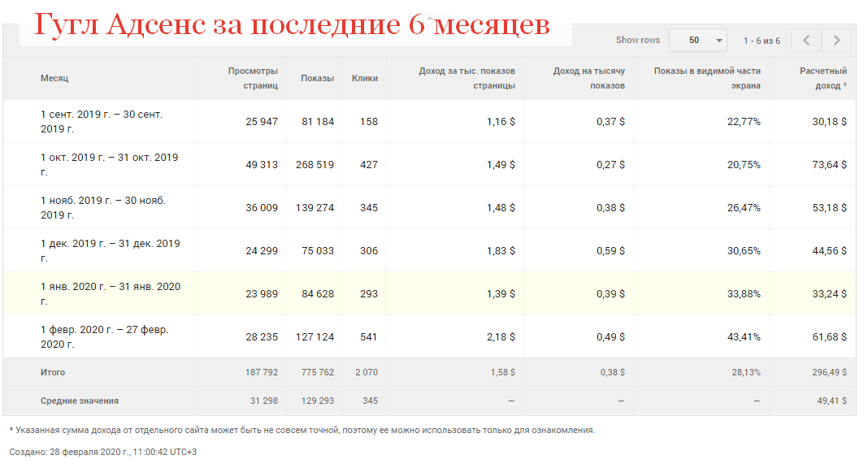Sort by Месяц column header

point(54,78)
